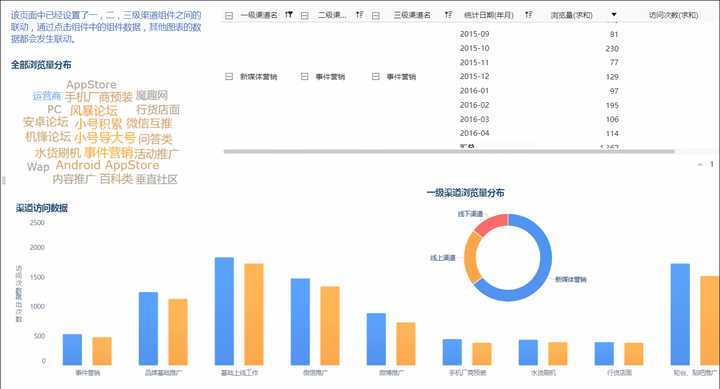Click the 新媒体营销 donut label
Viewport: 720px width, 389px height.
click(571, 279)
